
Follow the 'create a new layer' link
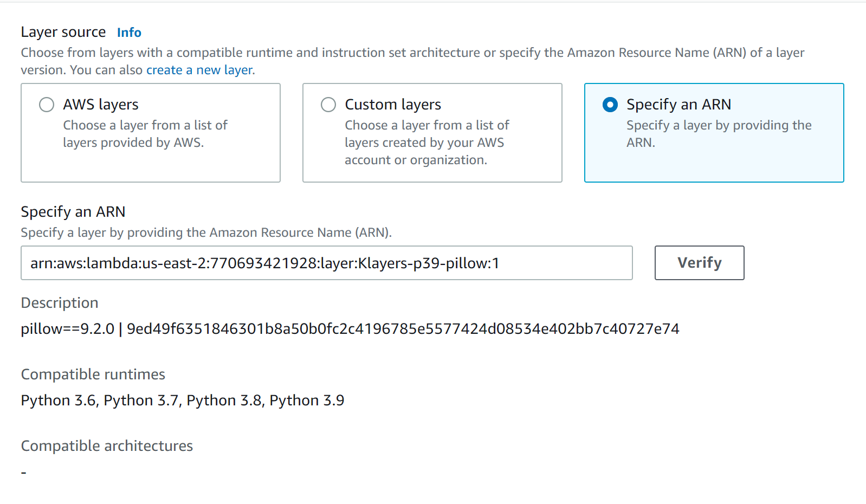pyautogui.click(x=199, y=70)
